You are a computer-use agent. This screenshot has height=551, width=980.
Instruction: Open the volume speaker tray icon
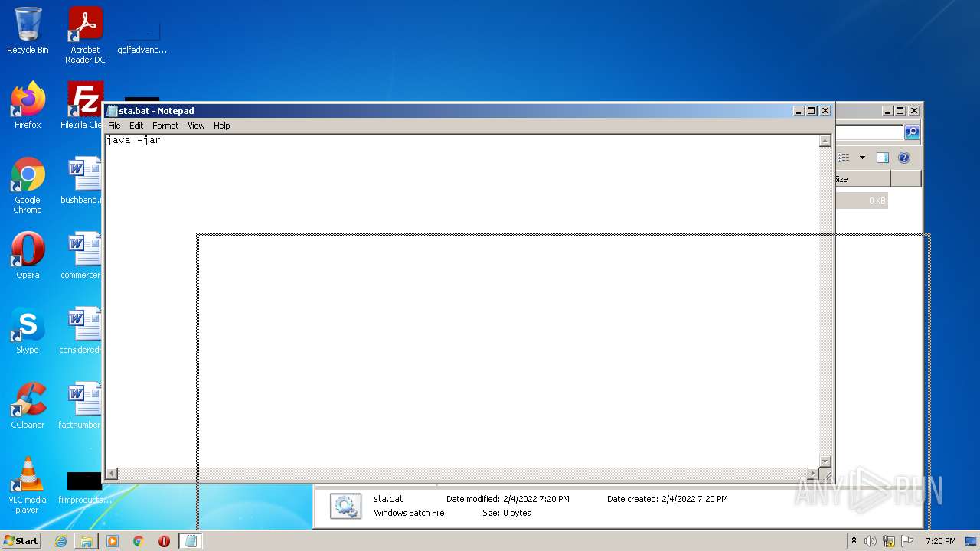(871, 541)
